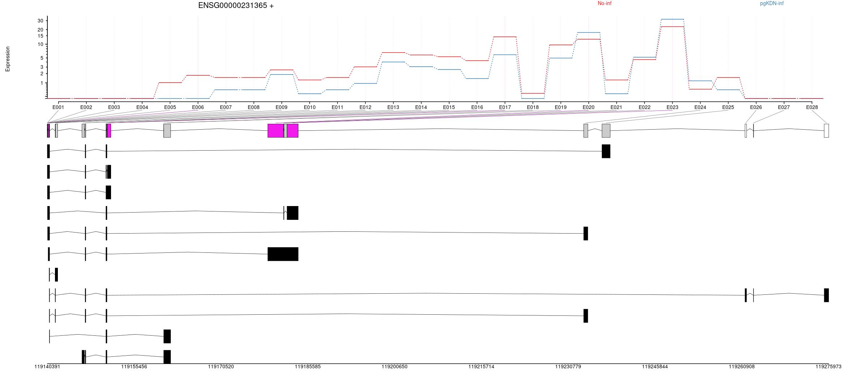868x373 pixels.
Task: Select genomic coordinate 119200650 on the bottom axis
Action: [x=394, y=366]
